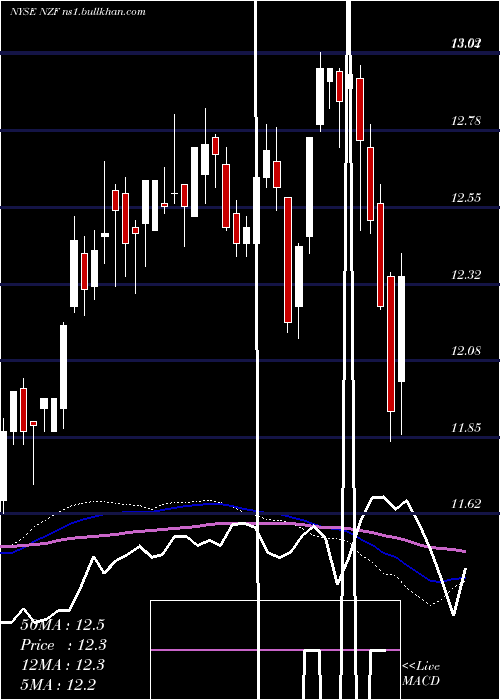Click the top price label near 13.0
The image size is (500, 700).
466,43
